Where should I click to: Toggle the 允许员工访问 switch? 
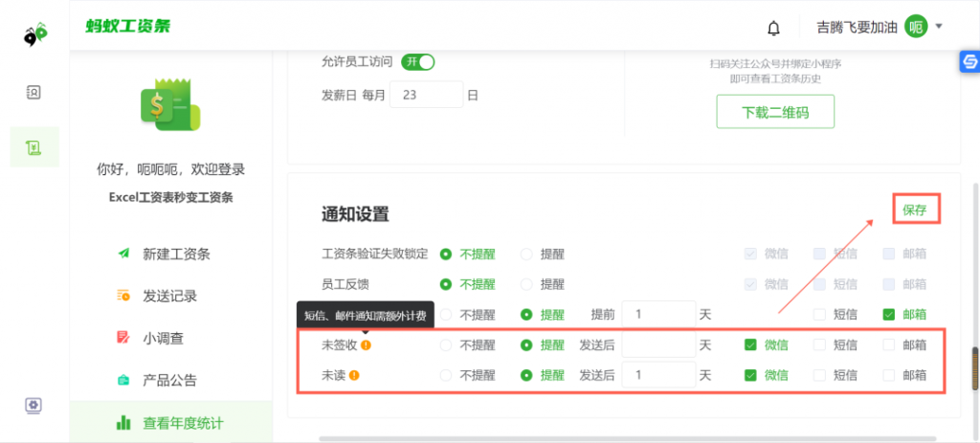click(x=418, y=62)
